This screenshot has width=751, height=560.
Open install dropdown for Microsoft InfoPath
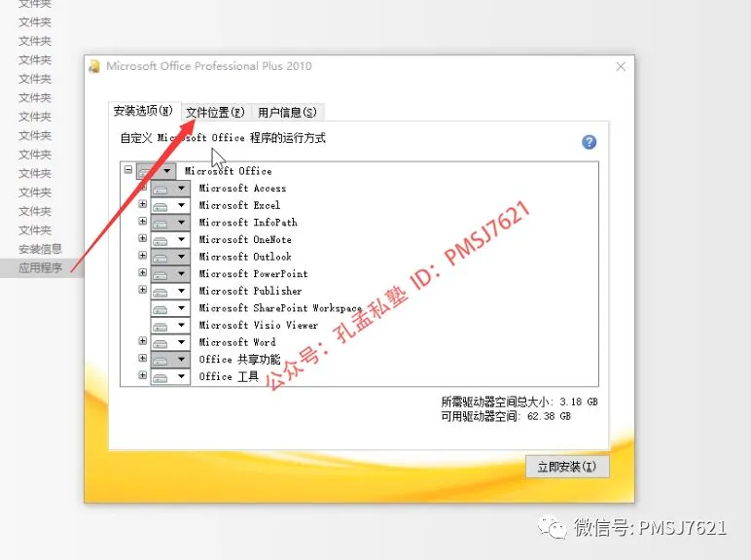coord(170,223)
